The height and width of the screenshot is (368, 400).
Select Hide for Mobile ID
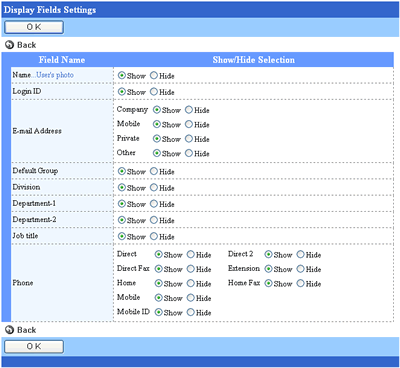pos(190,312)
